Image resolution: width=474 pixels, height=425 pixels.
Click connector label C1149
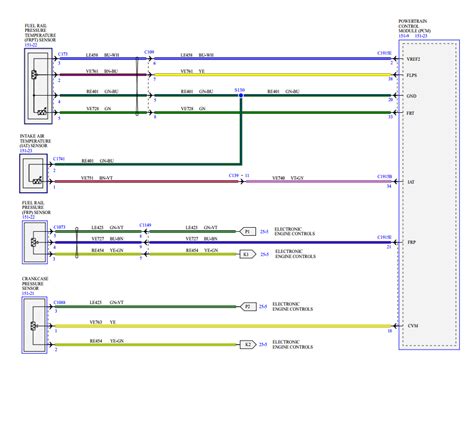coord(145,225)
